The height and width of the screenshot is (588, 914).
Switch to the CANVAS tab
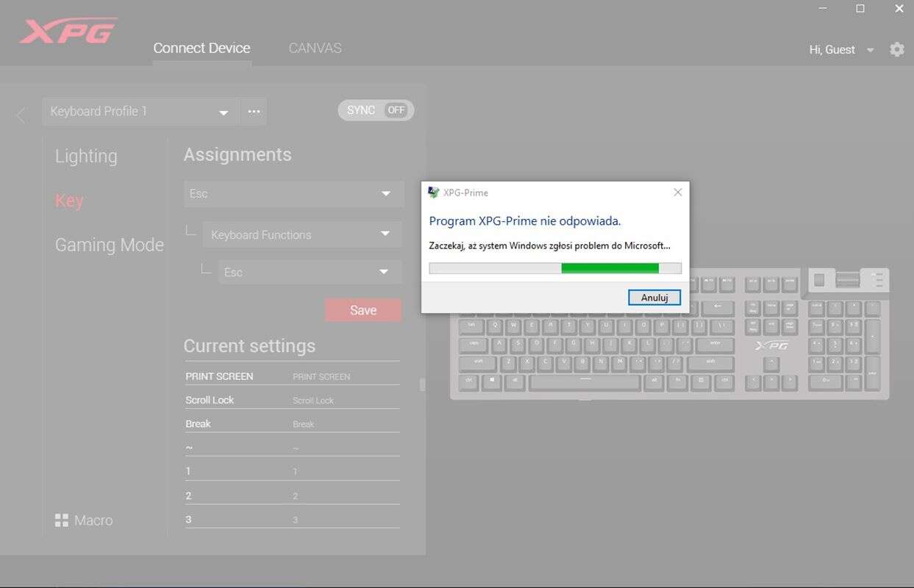coord(315,49)
